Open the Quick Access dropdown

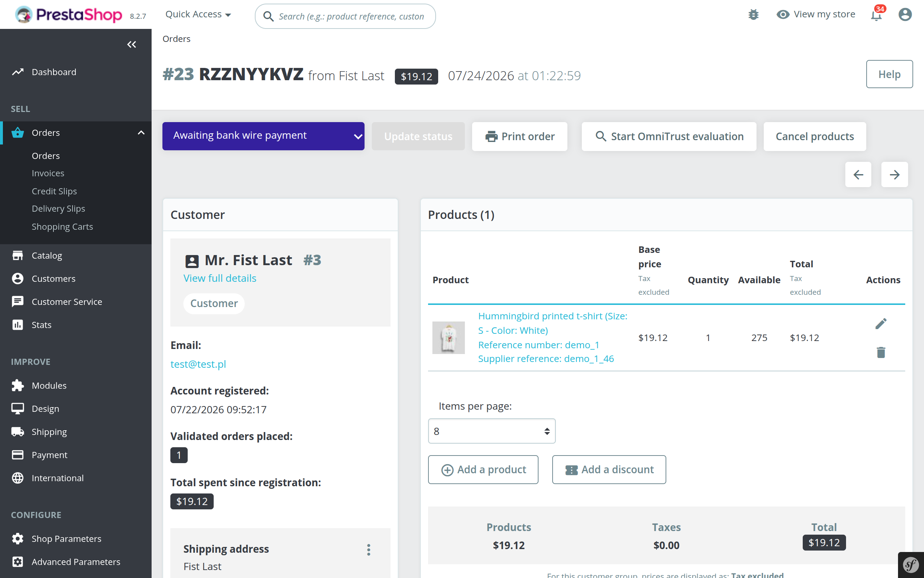(198, 14)
